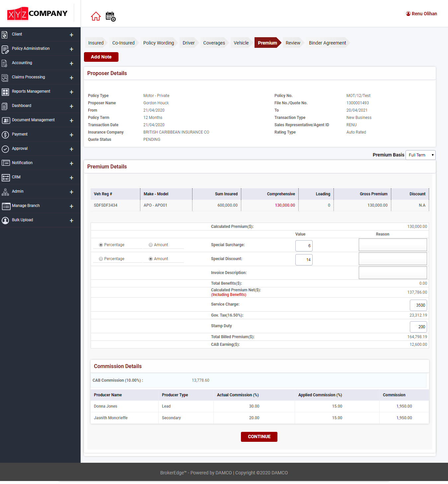Click the Claims Processing sidebar icon
This screenshot has width=448, height=484.
pyautogui.click(x=5, y=78)
